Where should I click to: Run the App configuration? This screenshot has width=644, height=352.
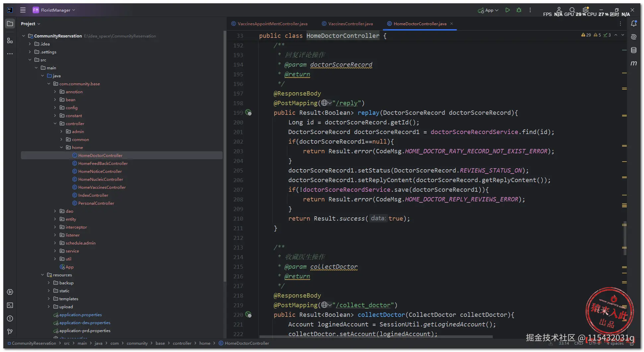[x=507, y=10]
